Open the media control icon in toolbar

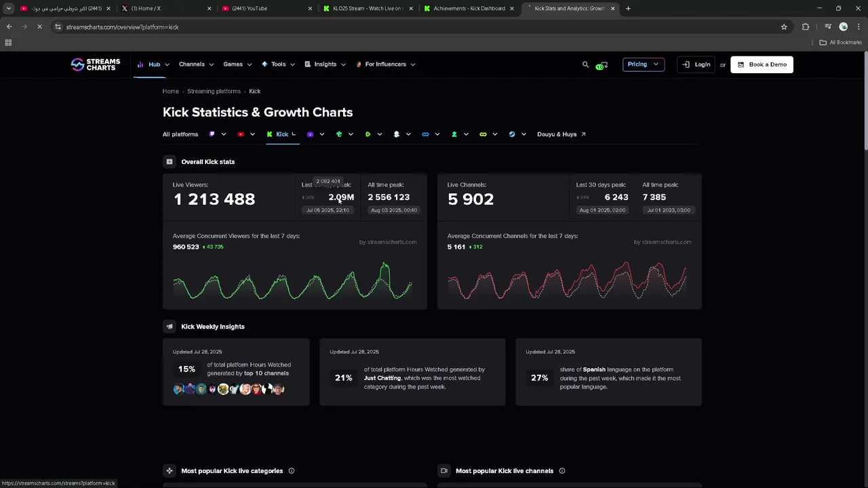(x=828, y=27)
